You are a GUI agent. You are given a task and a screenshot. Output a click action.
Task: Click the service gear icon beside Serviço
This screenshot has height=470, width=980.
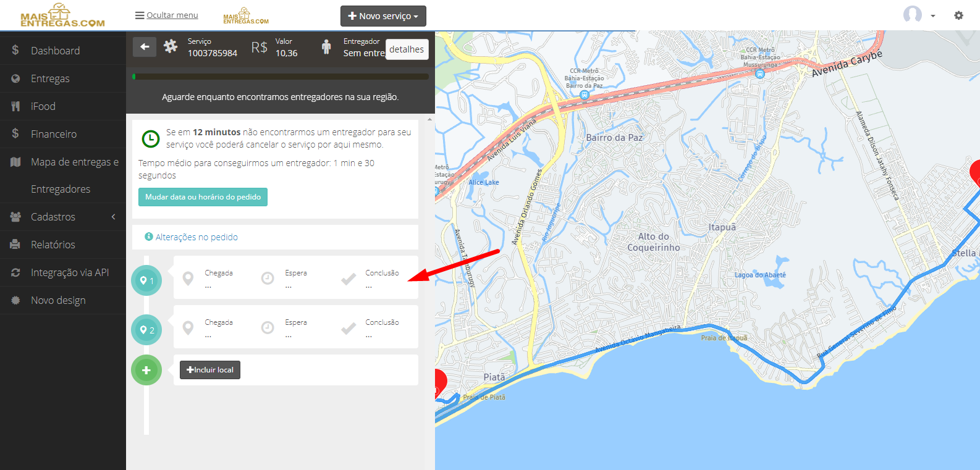171,46
